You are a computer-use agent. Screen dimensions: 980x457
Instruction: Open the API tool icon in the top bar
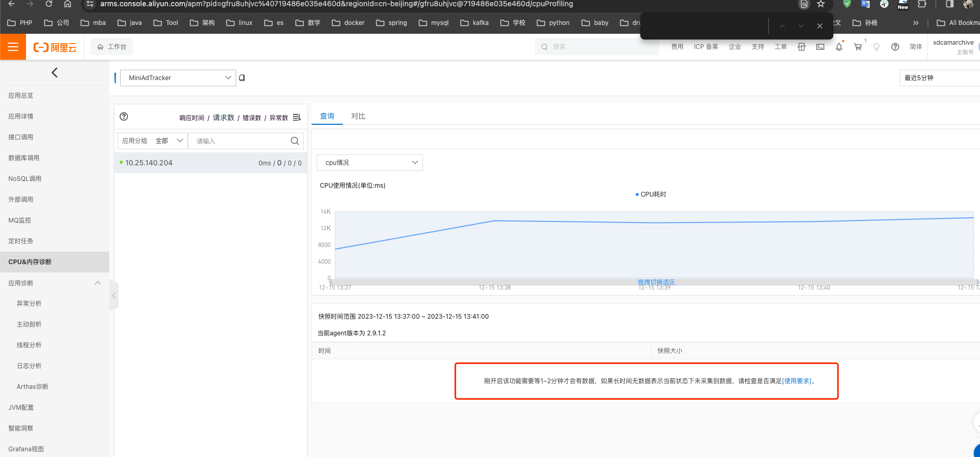[802, 47]
